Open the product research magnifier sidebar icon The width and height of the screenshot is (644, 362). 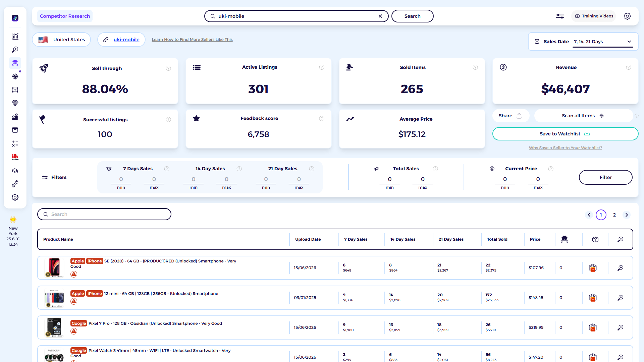(x=15, y=50)
